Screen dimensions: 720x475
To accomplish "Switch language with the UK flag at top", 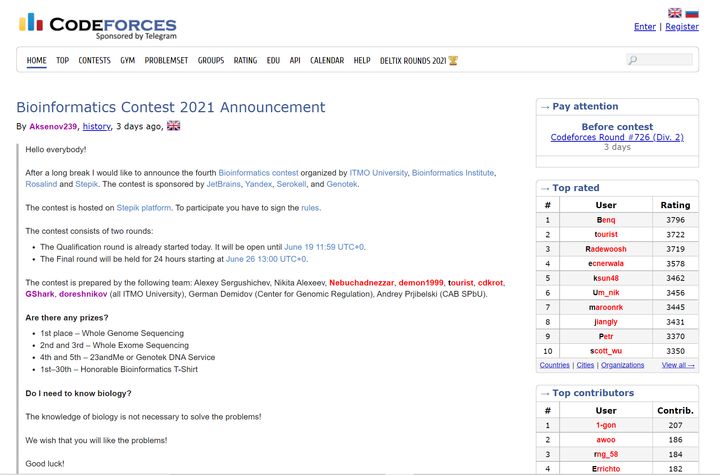I will point(675,12).
